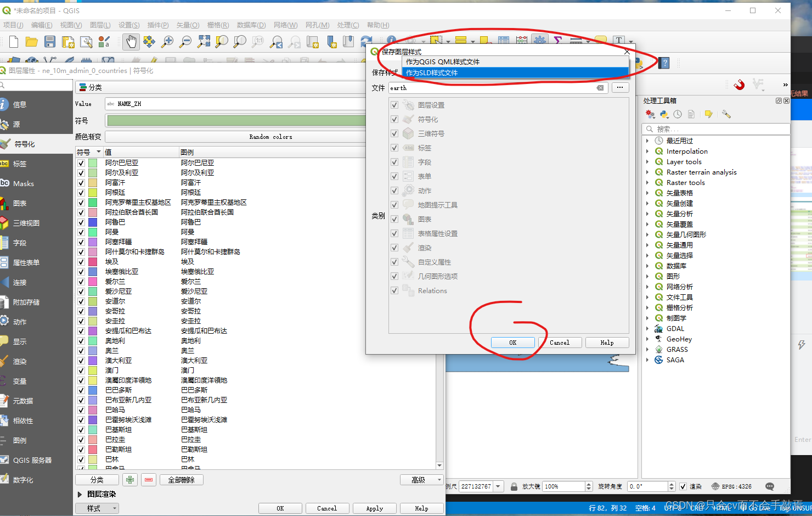Image resolution: width=812 pixels, height=516 pixels.
Task: Click Help in the save style dialog
Action: [x=607, y=343]
